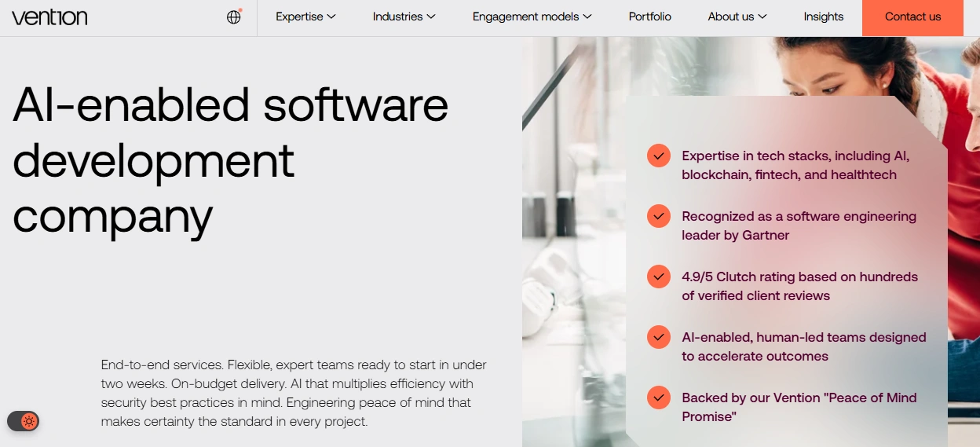Toggle the light/dark theme switch
Viewport: 980px width, 447px height.
click(23, 421)
